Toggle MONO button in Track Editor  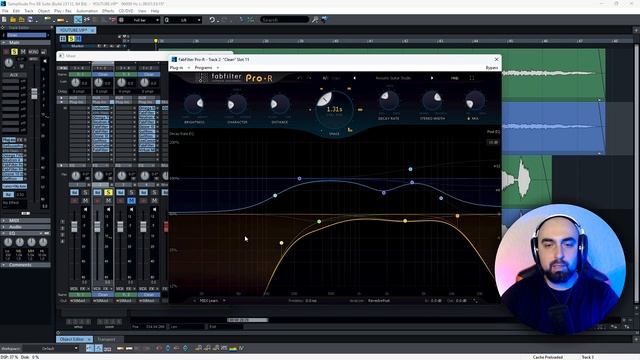[x=33, y=52]
